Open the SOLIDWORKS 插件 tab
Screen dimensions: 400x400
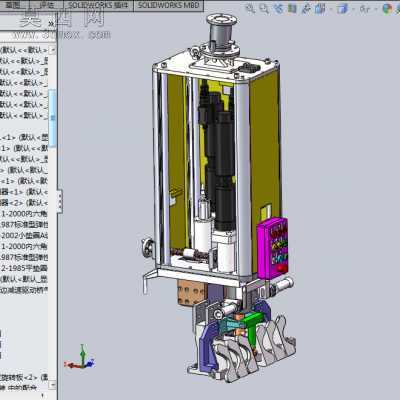click(98, 5)
